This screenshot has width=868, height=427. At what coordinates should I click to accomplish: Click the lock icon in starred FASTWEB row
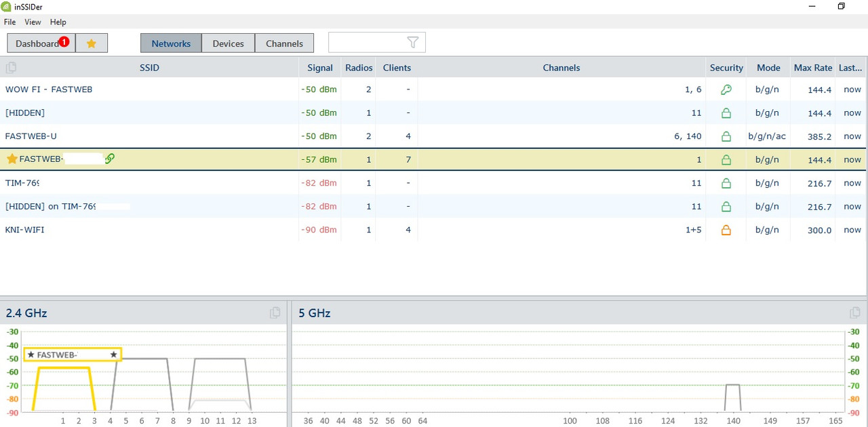pyautogui.click(x=726, y=159)
